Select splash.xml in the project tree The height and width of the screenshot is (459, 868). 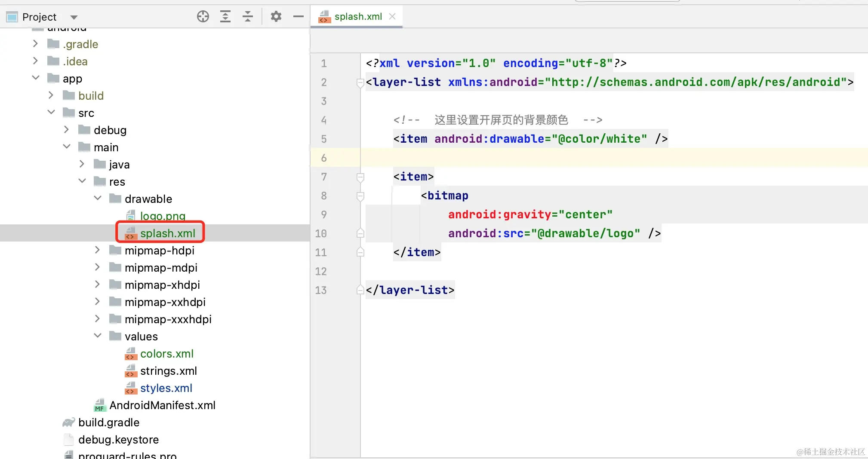pyautogui.click(x=168, y=233)
